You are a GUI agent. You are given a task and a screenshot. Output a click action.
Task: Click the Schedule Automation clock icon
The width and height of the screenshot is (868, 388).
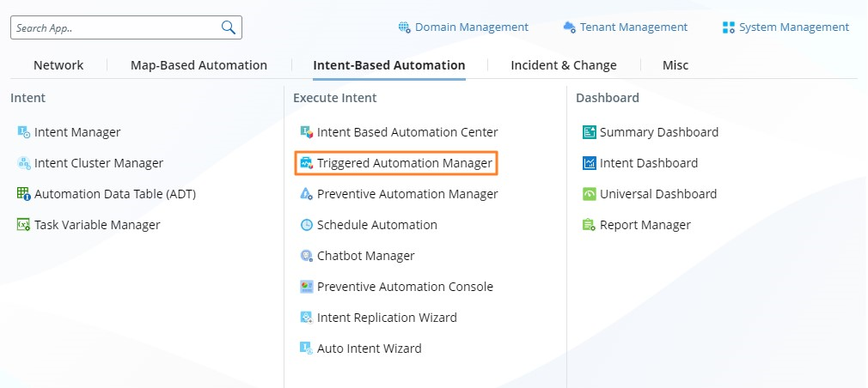pos(306,225)
